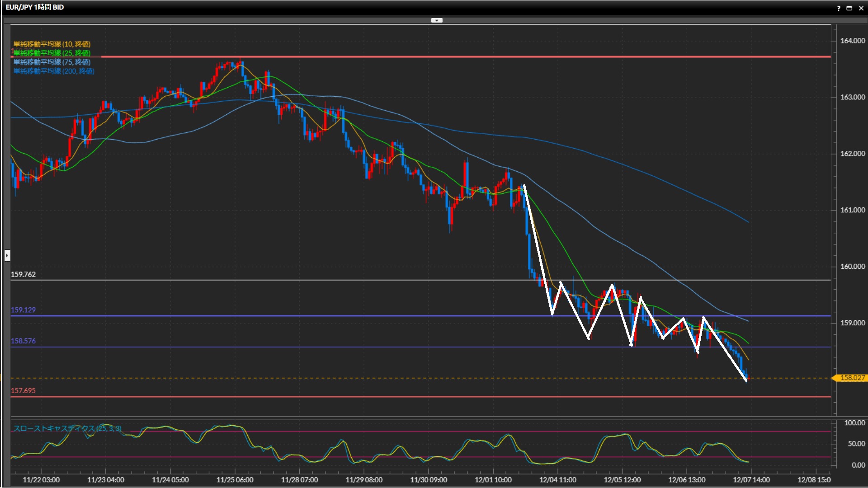Click the 164.000 price axis label

(x=852, y=41)
